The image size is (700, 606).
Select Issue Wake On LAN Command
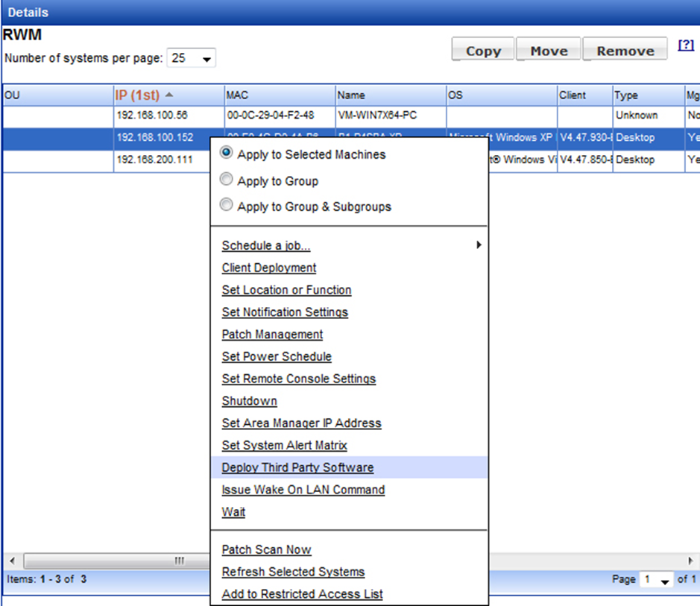tap(303, 490)
